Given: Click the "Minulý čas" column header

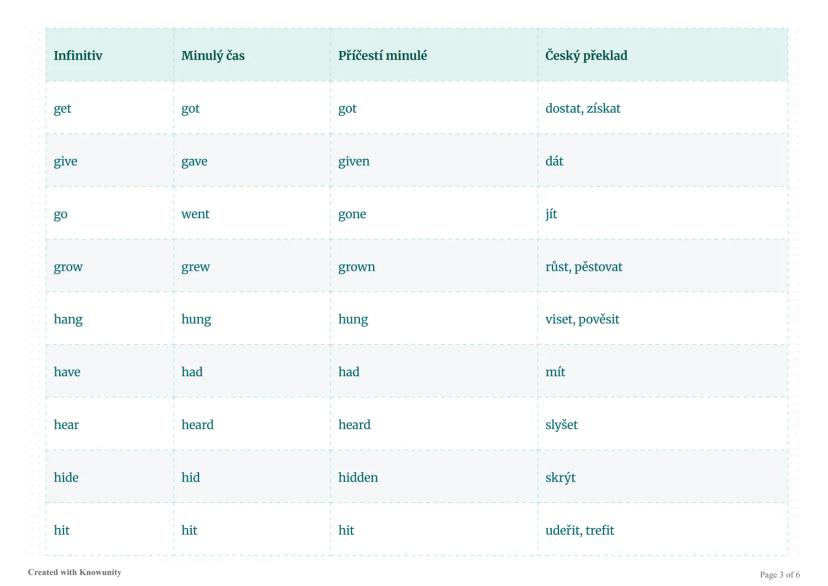Looking at the screenshot, I should [x=213, y=56].
